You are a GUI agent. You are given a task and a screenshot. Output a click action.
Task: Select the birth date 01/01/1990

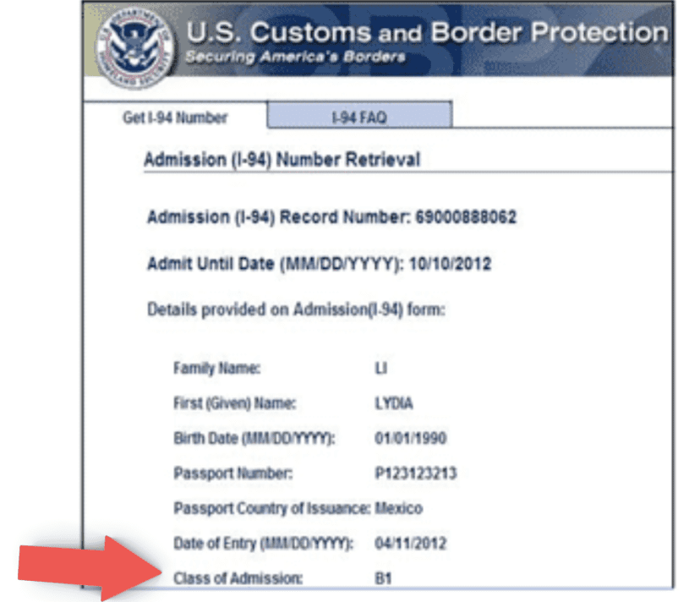click(411, 439)
